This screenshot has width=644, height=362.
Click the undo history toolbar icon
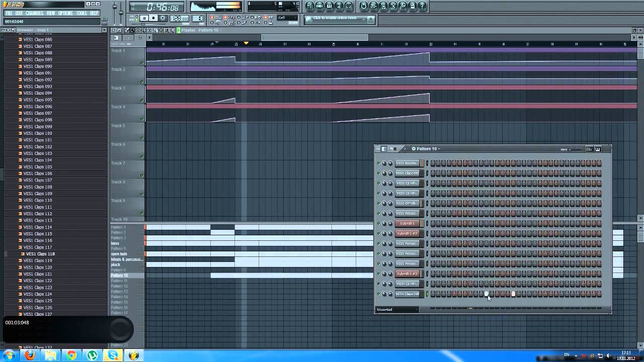[x=364, y=7]
